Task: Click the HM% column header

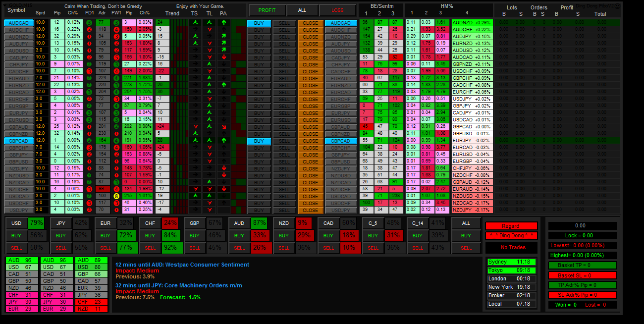Action: tap(447, 6)
